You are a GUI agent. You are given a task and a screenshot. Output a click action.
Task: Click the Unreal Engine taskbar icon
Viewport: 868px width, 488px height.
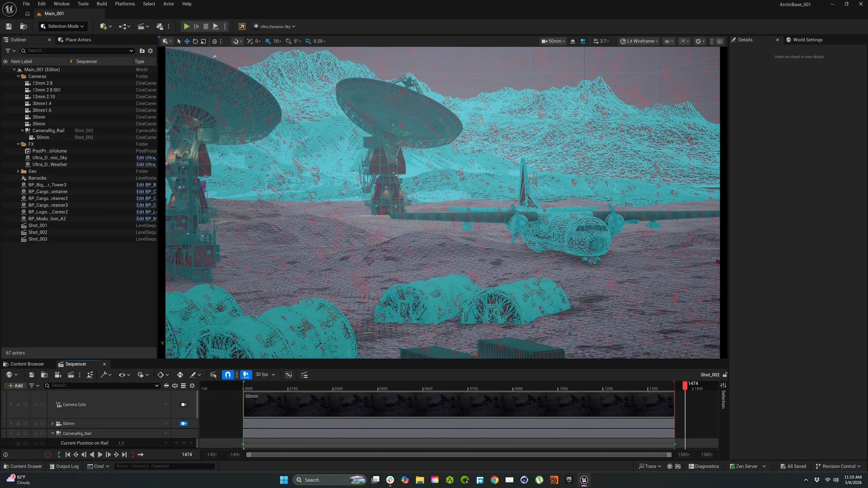click(584, 480)
